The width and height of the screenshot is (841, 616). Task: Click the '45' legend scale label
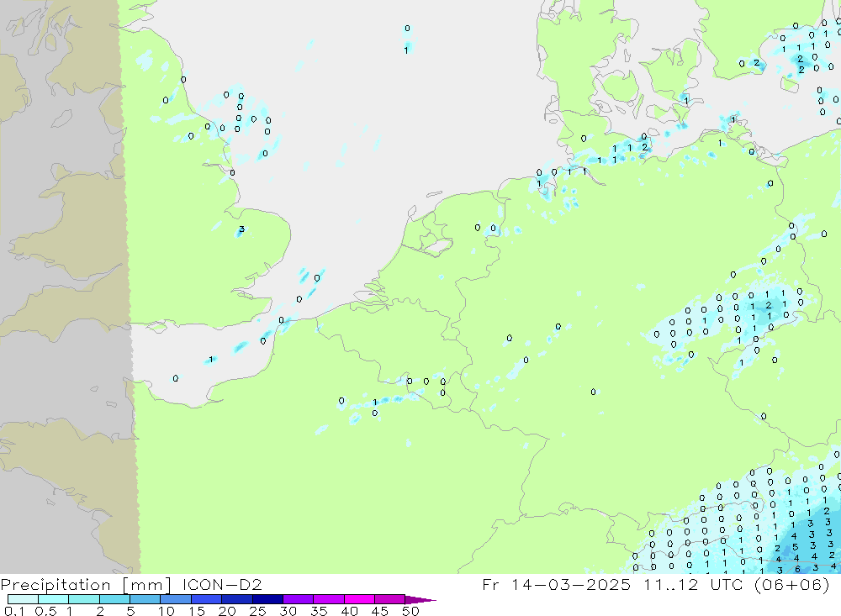point(380,611)
